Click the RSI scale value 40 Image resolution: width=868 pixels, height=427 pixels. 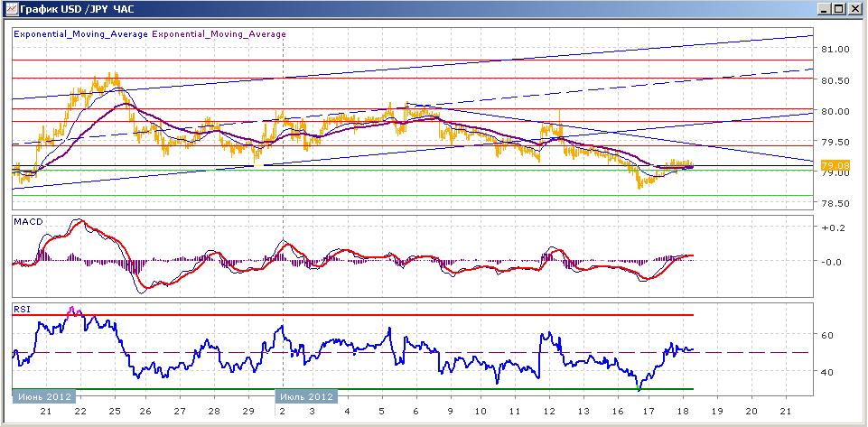point(828,372)
